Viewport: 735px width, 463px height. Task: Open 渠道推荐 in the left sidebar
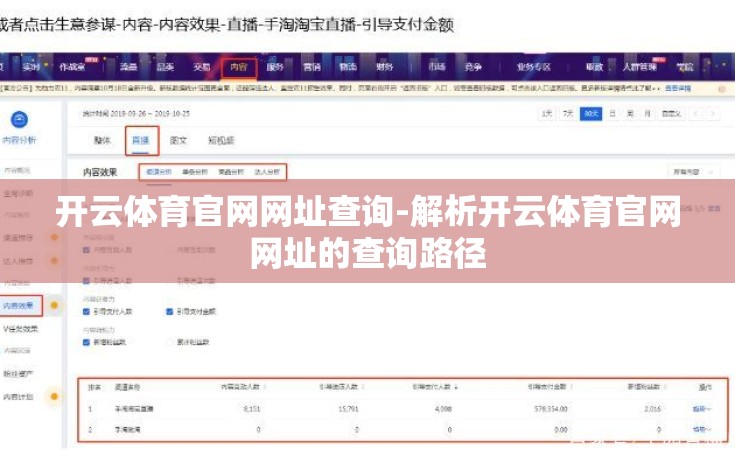tap(18, 238)
